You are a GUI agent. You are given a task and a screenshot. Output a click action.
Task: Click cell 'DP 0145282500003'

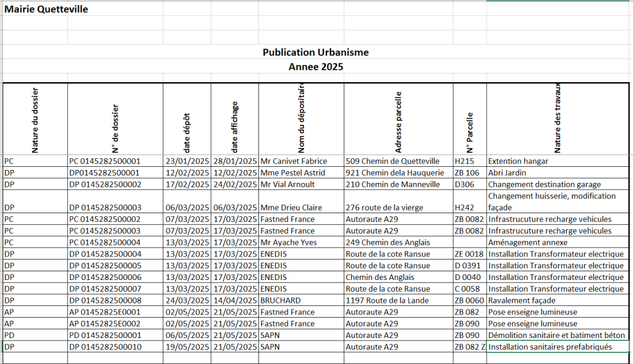tap(116, 201)
